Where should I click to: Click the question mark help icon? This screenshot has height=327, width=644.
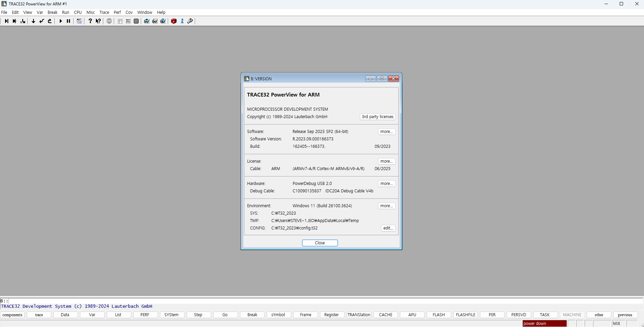pyautogui.click(x=90, y=21)
